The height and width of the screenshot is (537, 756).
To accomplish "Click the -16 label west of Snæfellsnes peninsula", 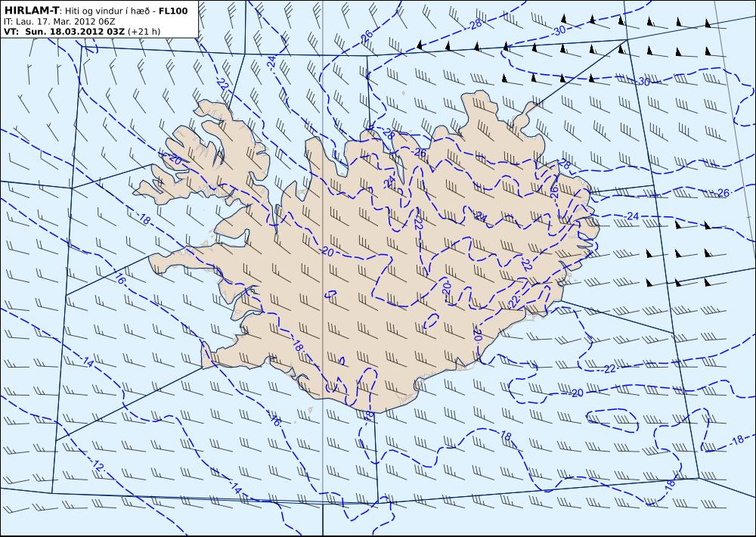I will click(x=119, y=278).
